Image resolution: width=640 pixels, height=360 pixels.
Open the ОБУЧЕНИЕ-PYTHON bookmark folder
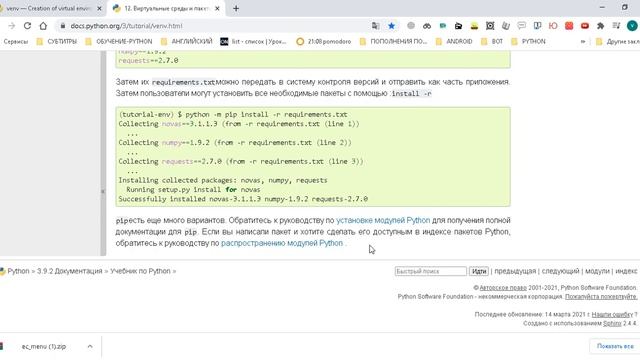tap(119, 42)
